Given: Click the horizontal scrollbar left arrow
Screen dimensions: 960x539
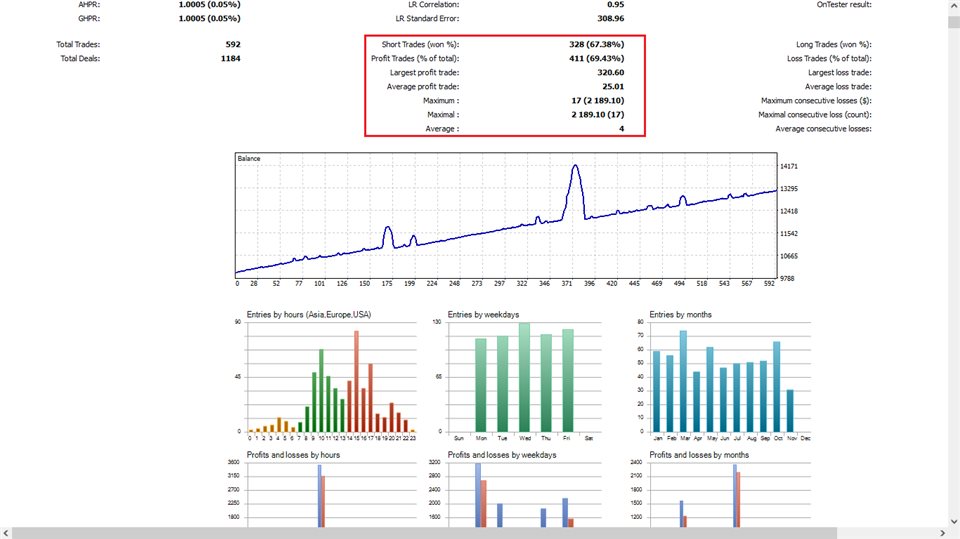Looking at the screenshot, I should [x=6, y=533].
